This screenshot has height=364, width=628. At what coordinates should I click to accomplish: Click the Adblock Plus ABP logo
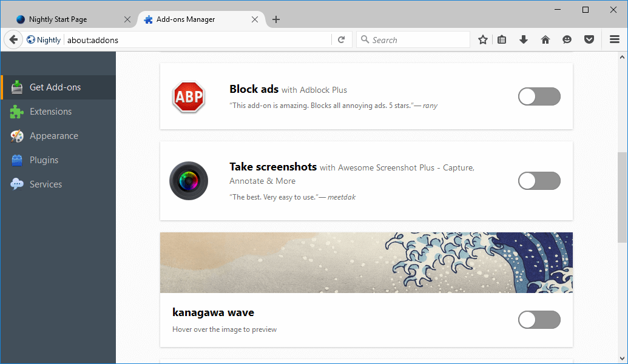(189, 97)
